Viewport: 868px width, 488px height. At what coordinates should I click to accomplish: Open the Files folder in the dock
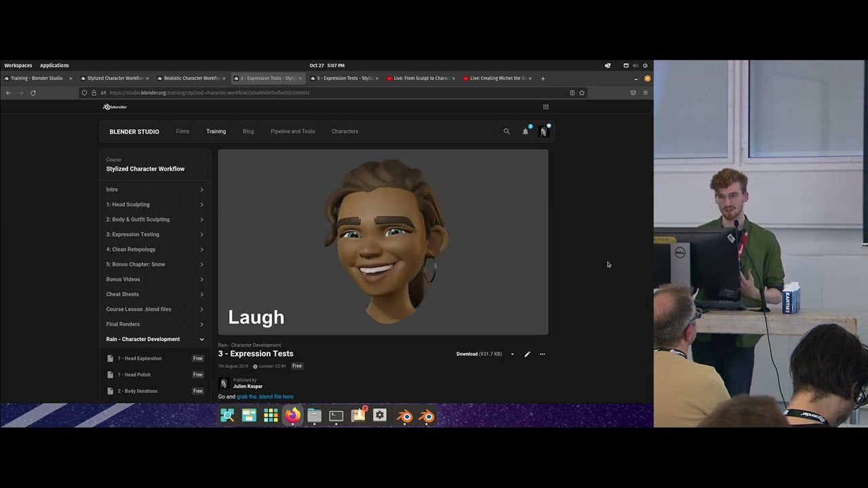314,415
